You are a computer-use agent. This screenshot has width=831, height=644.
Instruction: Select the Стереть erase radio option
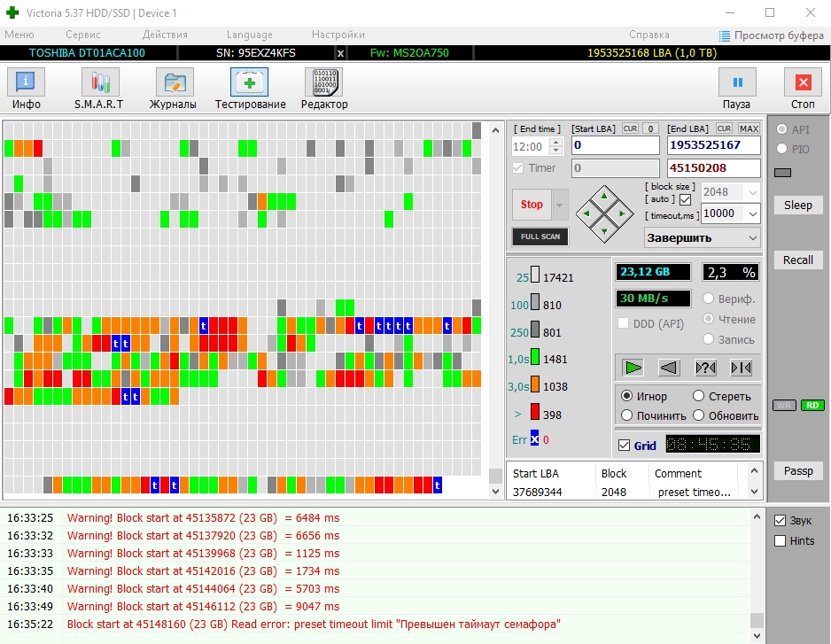[698, 396]
